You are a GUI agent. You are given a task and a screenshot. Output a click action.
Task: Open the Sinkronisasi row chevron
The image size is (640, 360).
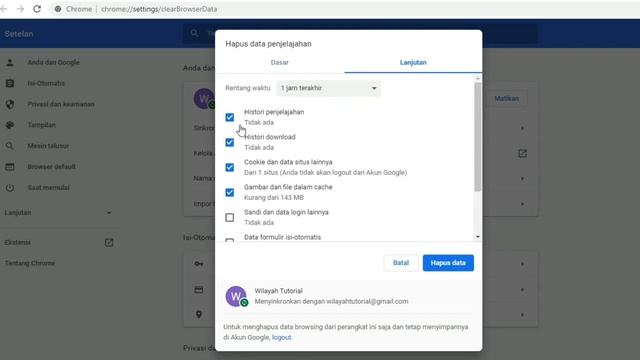(522, 128)
